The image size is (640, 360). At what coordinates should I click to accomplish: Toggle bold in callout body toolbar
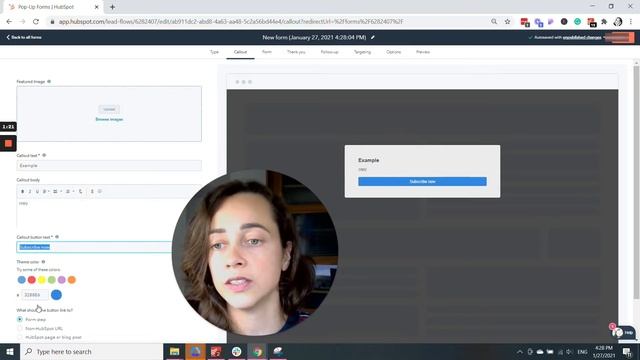pyautogui.click(x=22, y=191)
